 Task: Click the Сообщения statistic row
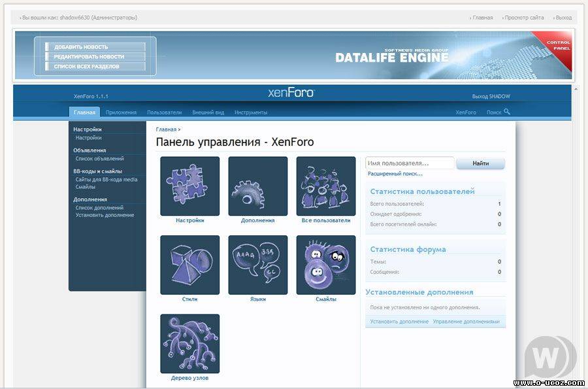435,272
